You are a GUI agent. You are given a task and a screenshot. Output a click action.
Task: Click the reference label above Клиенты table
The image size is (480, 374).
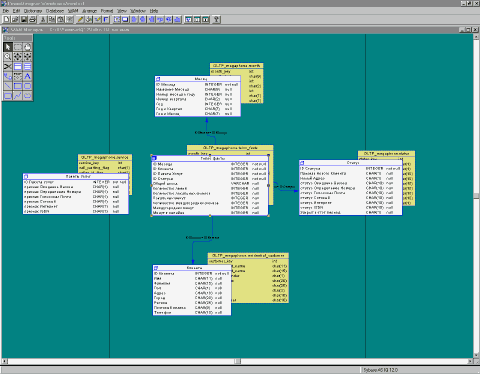203,238
